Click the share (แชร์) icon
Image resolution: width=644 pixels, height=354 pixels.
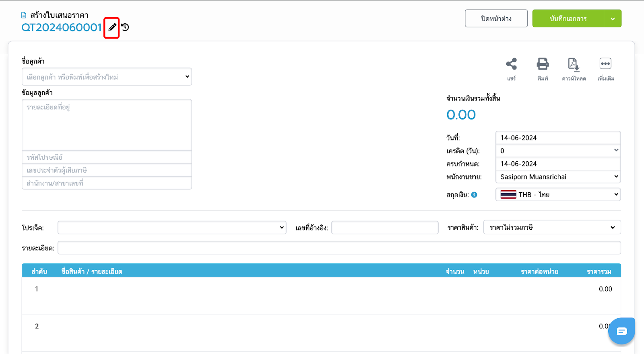click(x=511, y=64)
